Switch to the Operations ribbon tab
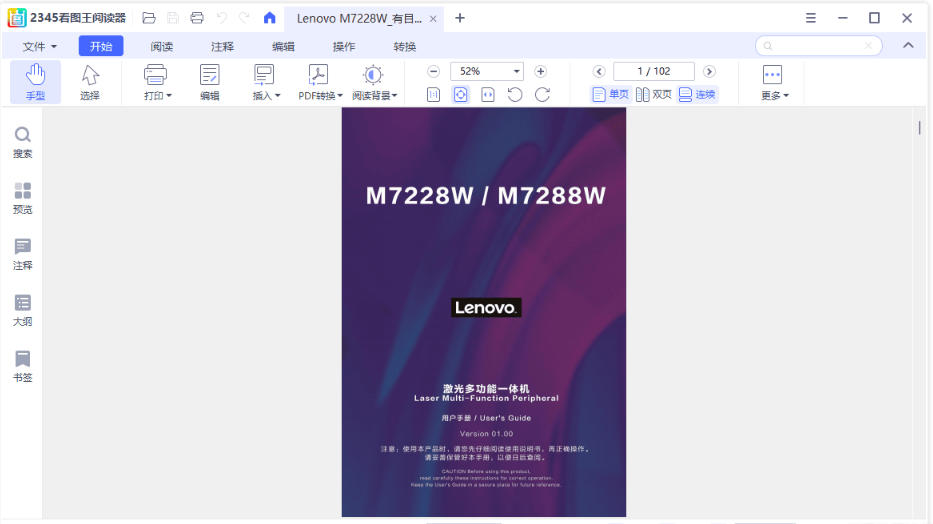Viewport: 933px width, 524px height. click(x=344, y=46)
